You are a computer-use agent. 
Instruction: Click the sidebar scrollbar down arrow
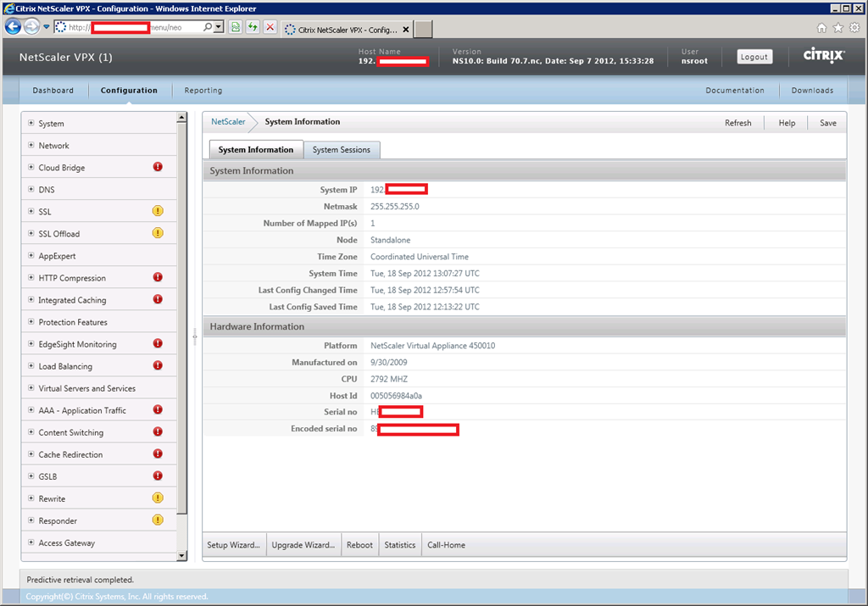[x=181, y=556]
